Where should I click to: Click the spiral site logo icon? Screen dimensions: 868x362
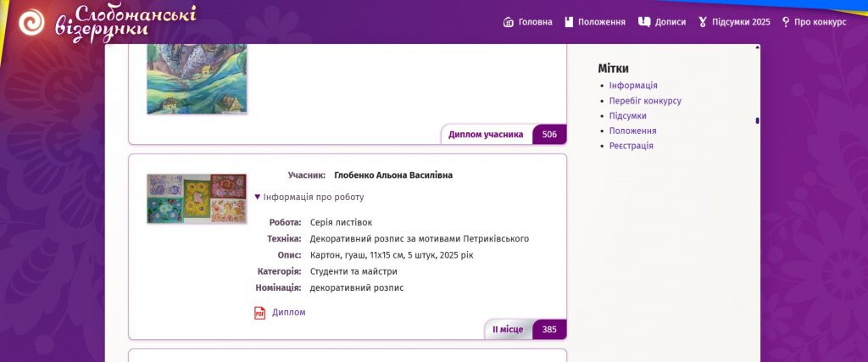click(32, 22)
